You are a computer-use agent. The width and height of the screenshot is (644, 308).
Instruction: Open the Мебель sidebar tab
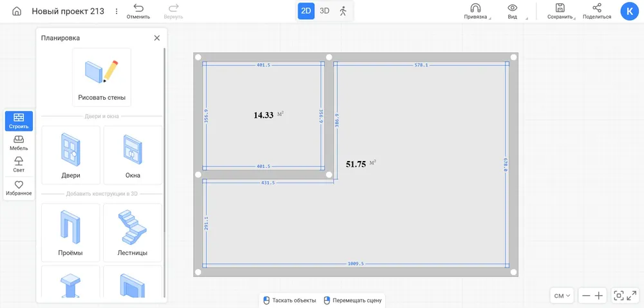(x=19, y=142)
